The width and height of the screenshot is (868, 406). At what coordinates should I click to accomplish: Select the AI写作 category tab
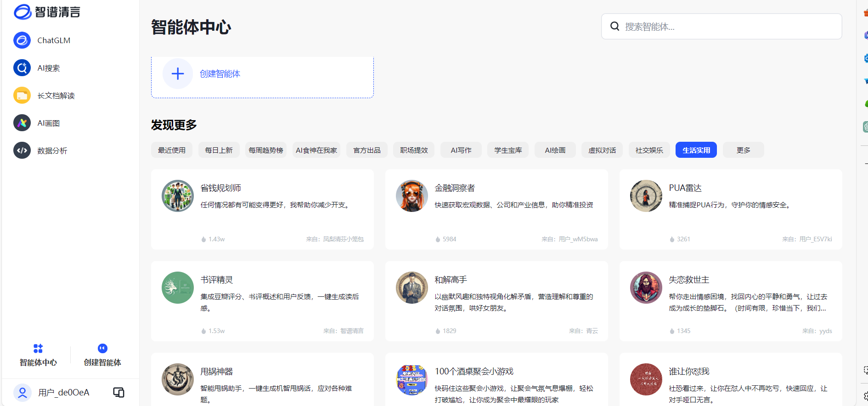tap(461, 150)
